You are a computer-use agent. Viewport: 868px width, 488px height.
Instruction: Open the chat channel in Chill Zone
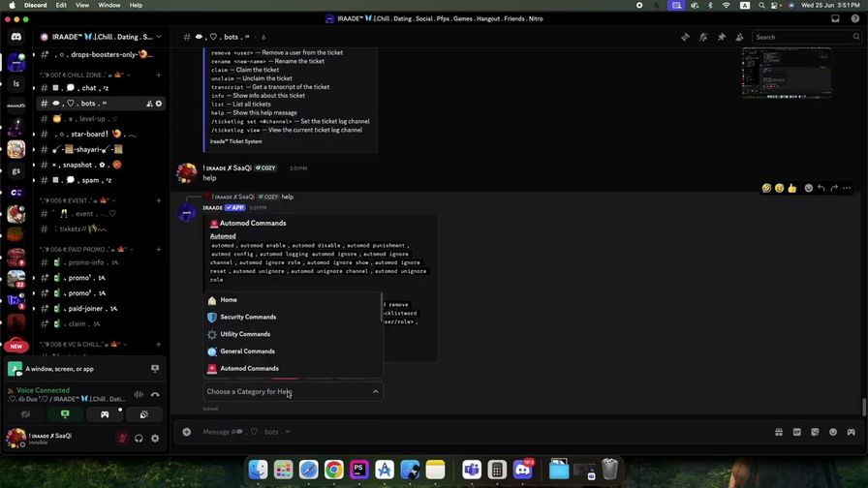(101, 88)
